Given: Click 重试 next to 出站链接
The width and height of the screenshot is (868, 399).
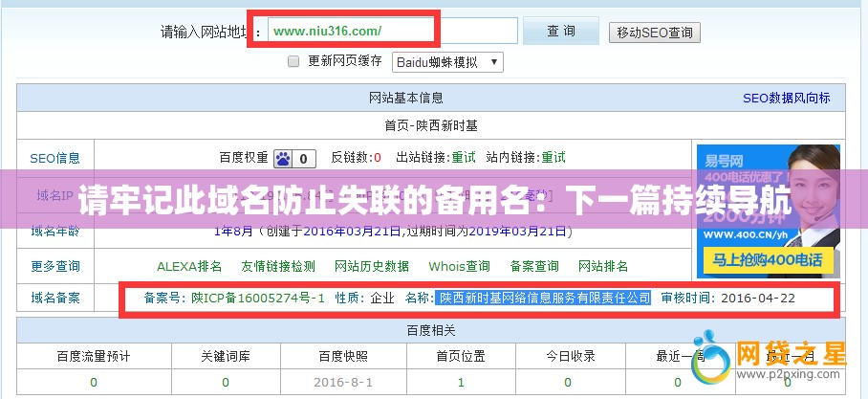Looking at the screenshot, I should pos(464,157).
